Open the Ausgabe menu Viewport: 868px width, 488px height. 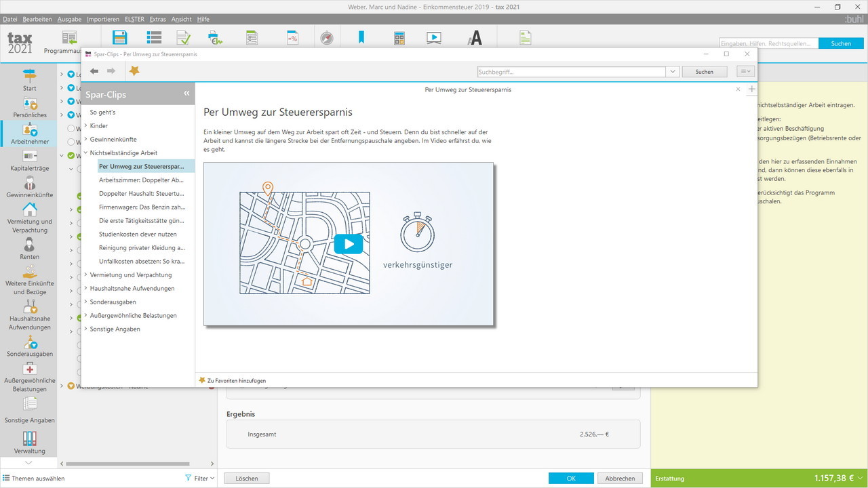pos(69,19)
